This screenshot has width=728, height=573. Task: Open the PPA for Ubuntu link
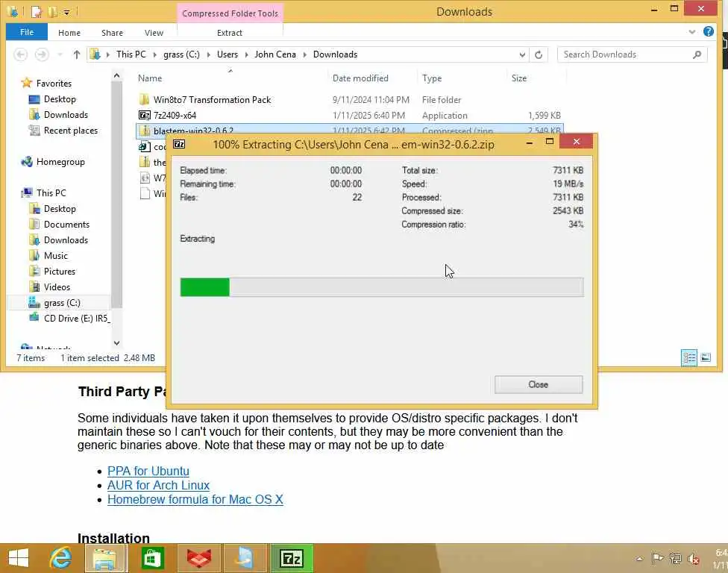coord(148,471)
